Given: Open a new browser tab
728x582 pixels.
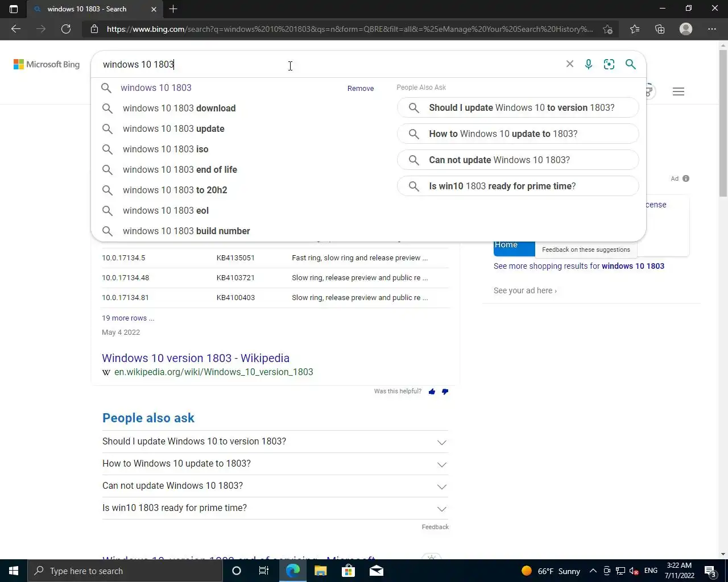Looking at the screenshot, I should [x=173, y=9].
